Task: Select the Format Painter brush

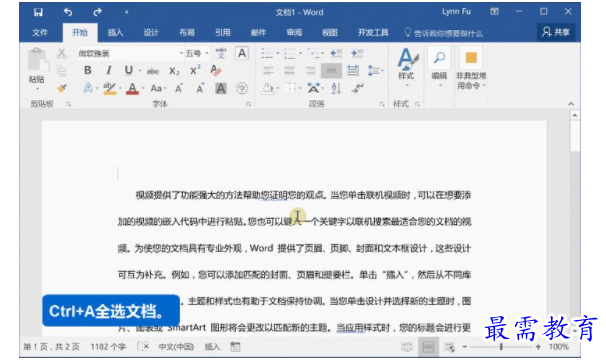Action: tap(61, 88)
